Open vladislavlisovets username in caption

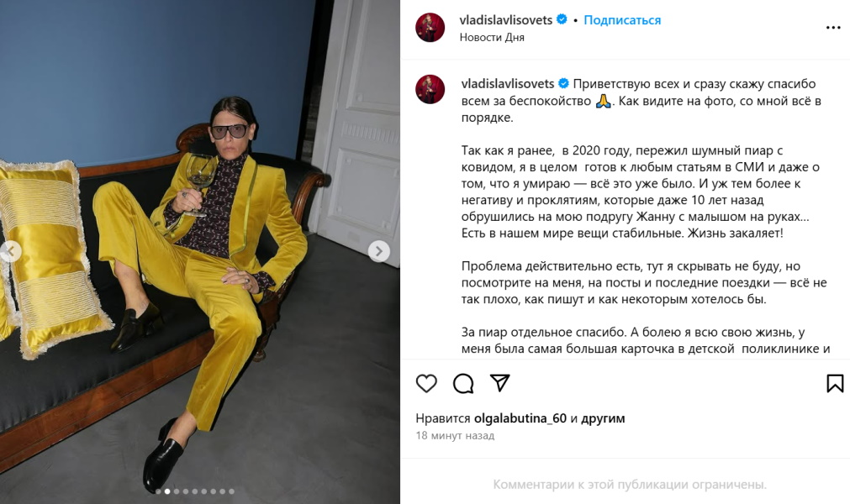[x=508, y=84]
